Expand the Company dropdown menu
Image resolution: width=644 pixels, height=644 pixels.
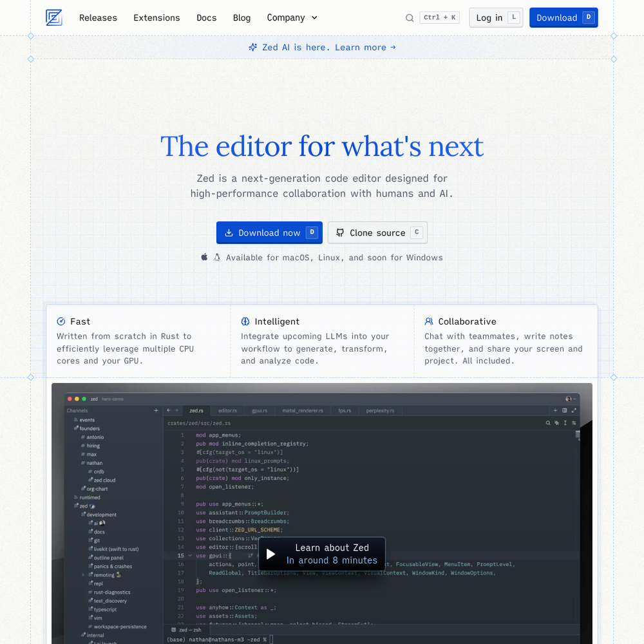pos(292,17)
